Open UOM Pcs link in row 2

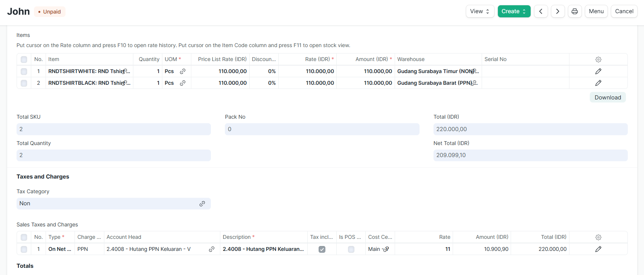click(x=183, y=83)
